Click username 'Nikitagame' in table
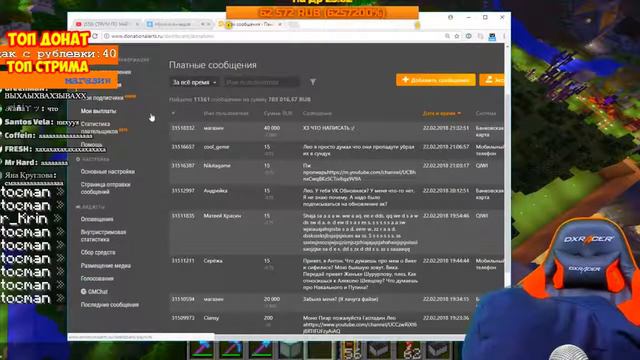Viewport: 640px width, 360px height. pyautogui.click(x=217, y=166)
